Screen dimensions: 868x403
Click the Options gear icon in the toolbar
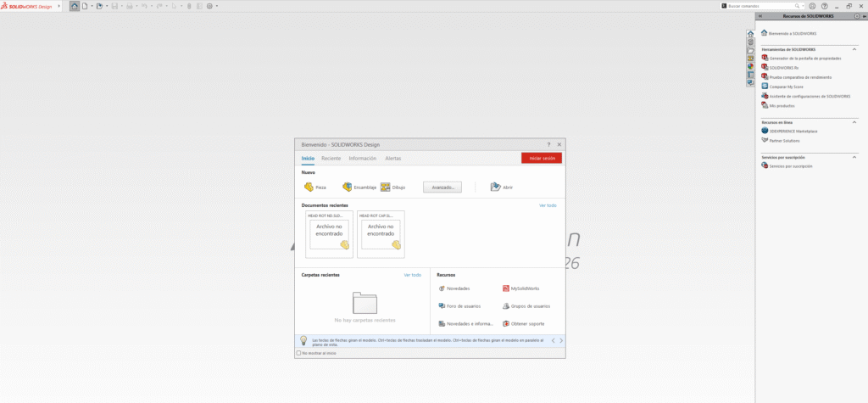pyautogui.click(x=209, y=6)
